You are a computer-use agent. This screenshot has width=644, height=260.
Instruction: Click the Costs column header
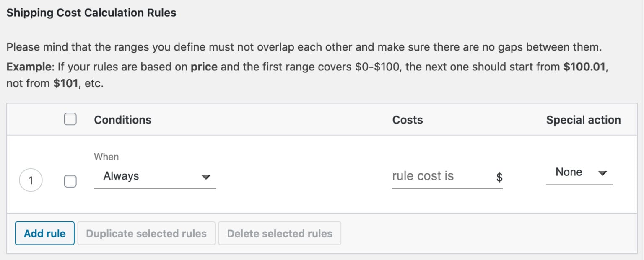(x=407, y=120)
